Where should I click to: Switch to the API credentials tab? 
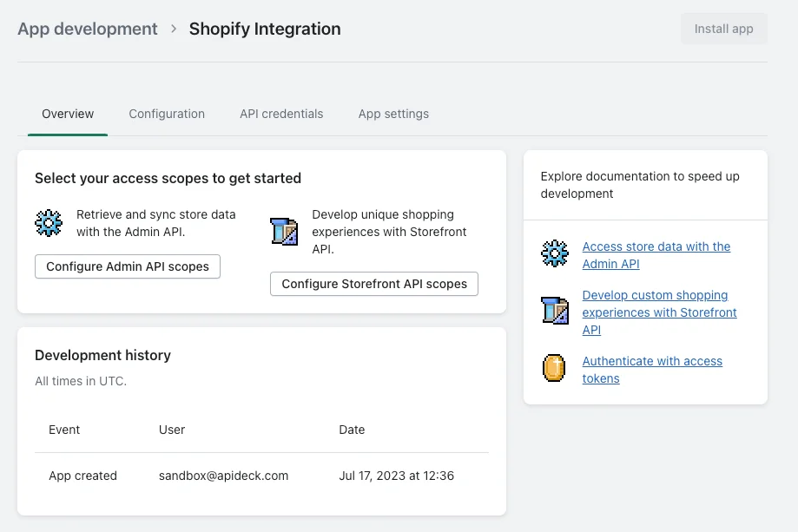click(281, 114)
